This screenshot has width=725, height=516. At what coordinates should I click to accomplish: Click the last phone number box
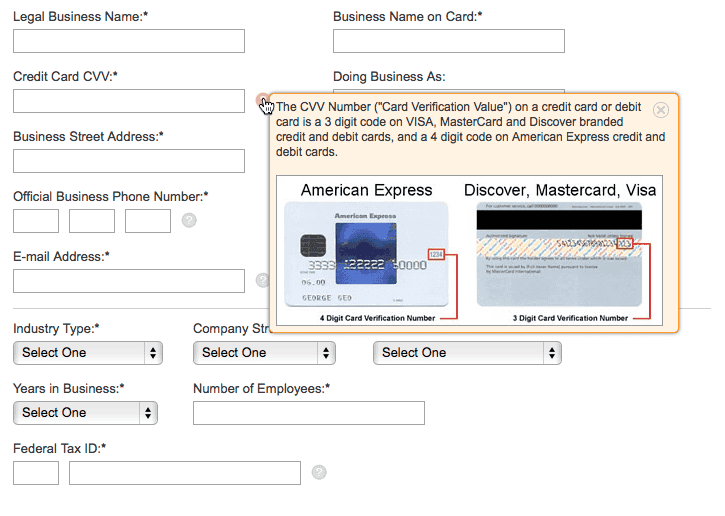pyautogui.click(x=148, y=221)
